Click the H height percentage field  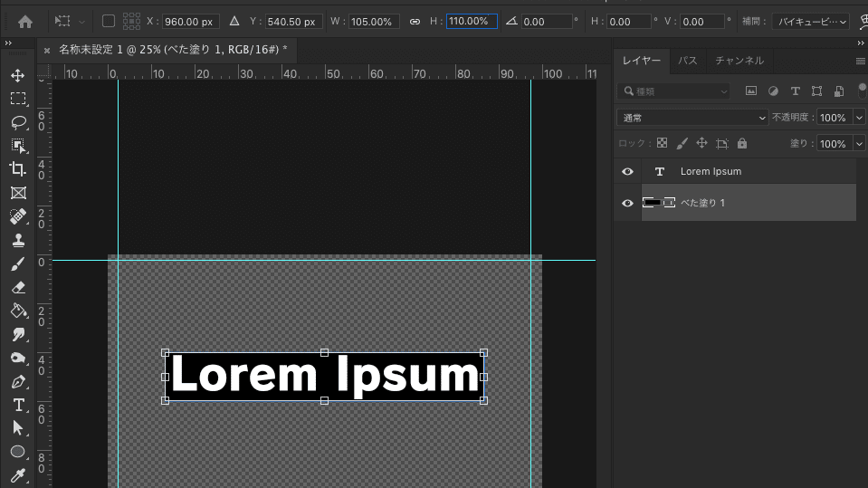472,21
